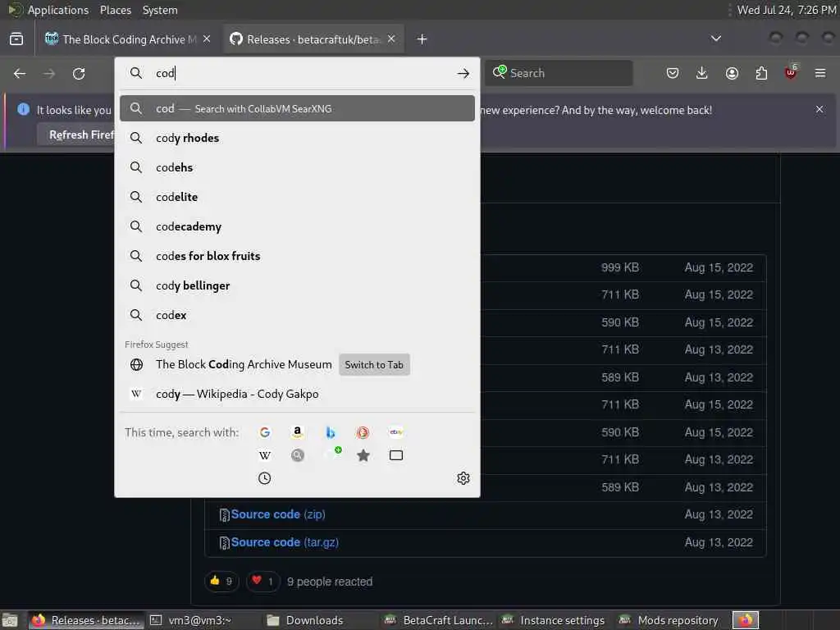Open clock showing Wed Jul 24
The image size is (840, 630).
[x=787, y=10]
